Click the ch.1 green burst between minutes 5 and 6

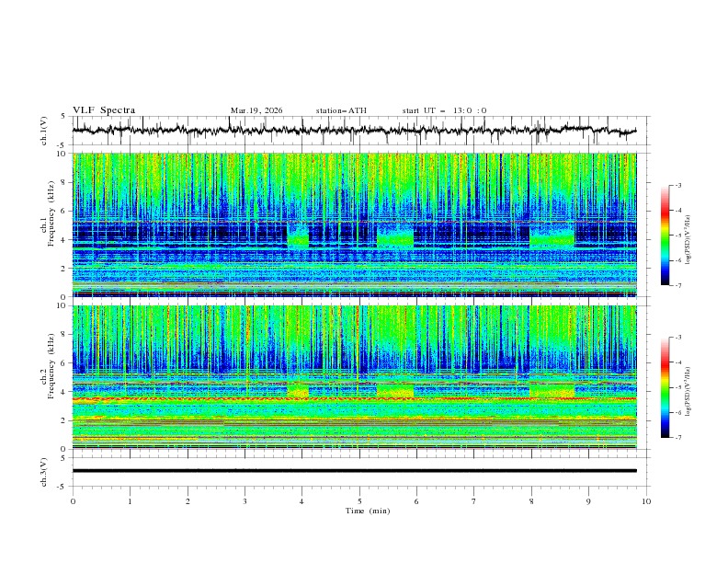point(395,236)
